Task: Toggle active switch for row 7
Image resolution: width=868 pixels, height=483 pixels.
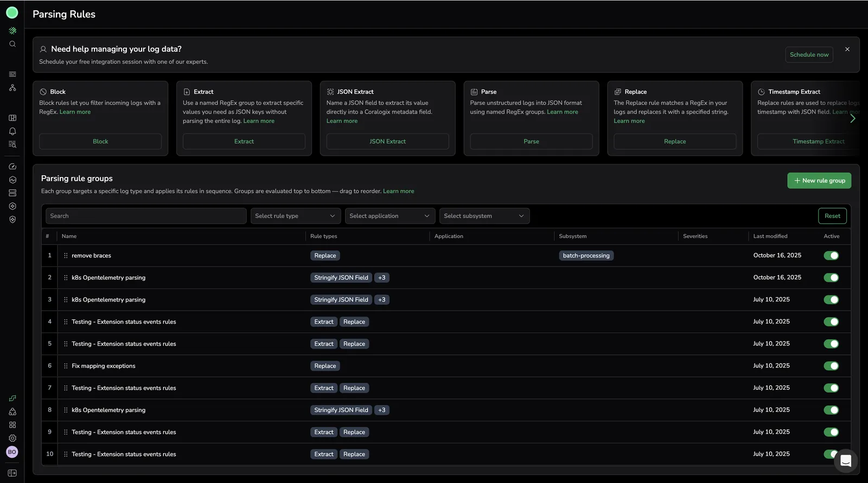Action: 831,388
